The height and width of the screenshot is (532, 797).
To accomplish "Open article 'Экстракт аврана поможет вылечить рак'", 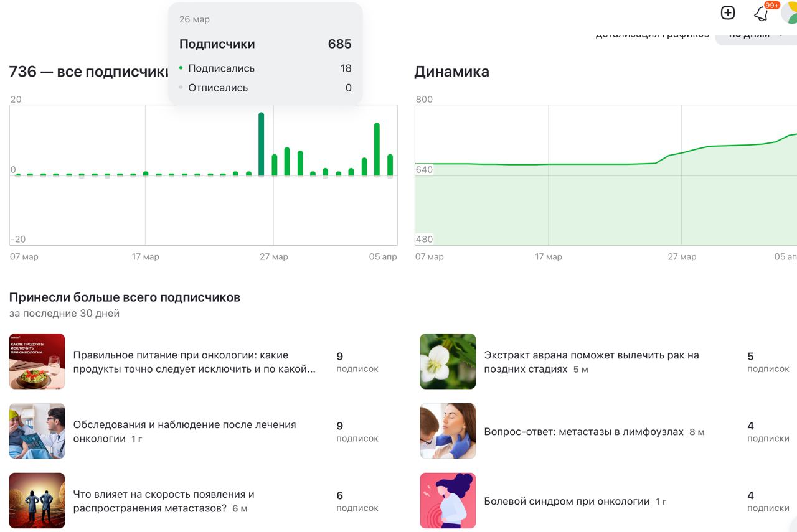I will [592, 362].
